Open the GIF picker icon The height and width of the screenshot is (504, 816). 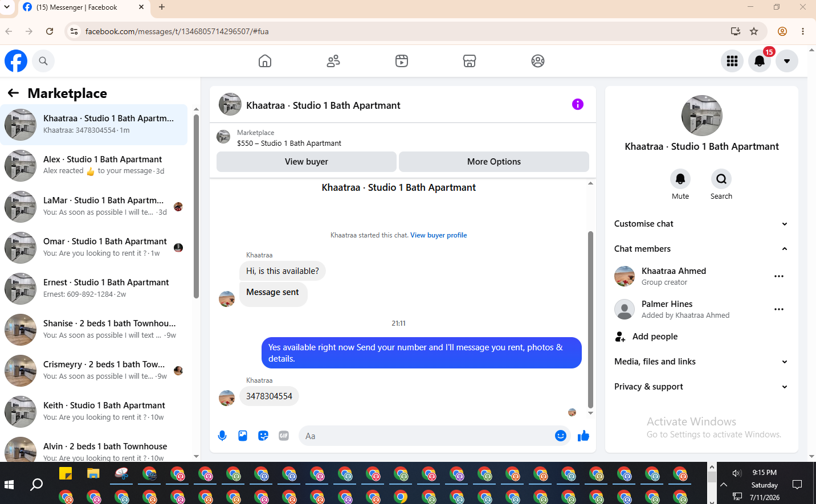(284, 436)
